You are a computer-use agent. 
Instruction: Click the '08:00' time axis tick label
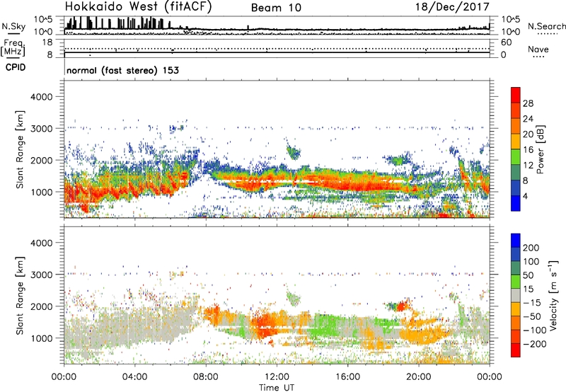[x=206, y=377]
